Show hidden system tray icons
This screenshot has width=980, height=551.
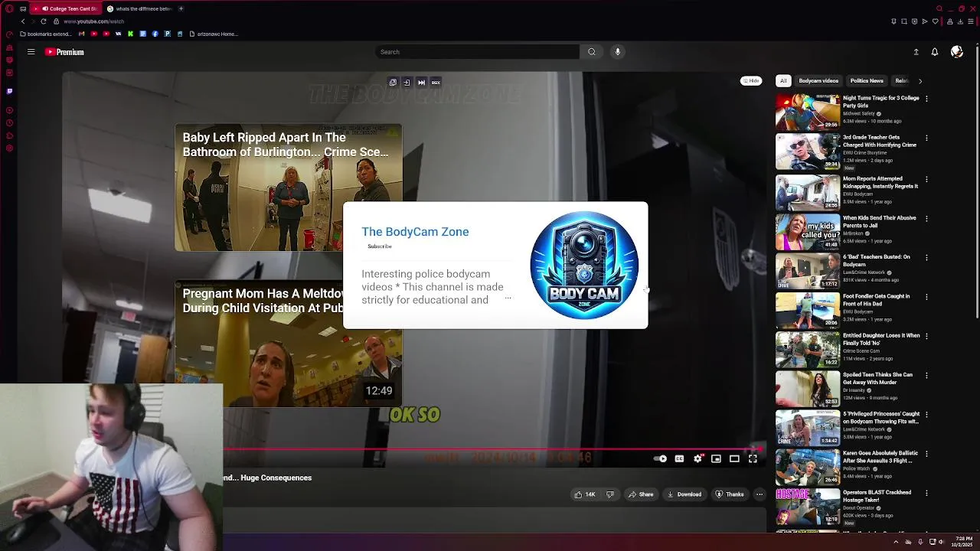(x=896, y=542)
